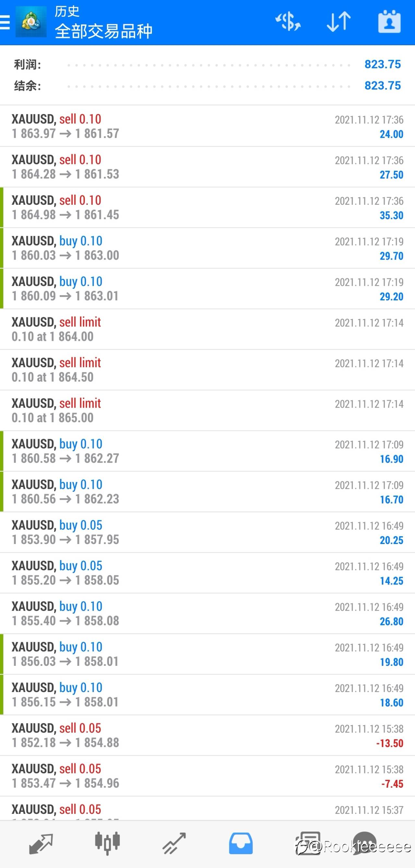Tap the MetaTrader 4 app logo

tap(31, 22)
